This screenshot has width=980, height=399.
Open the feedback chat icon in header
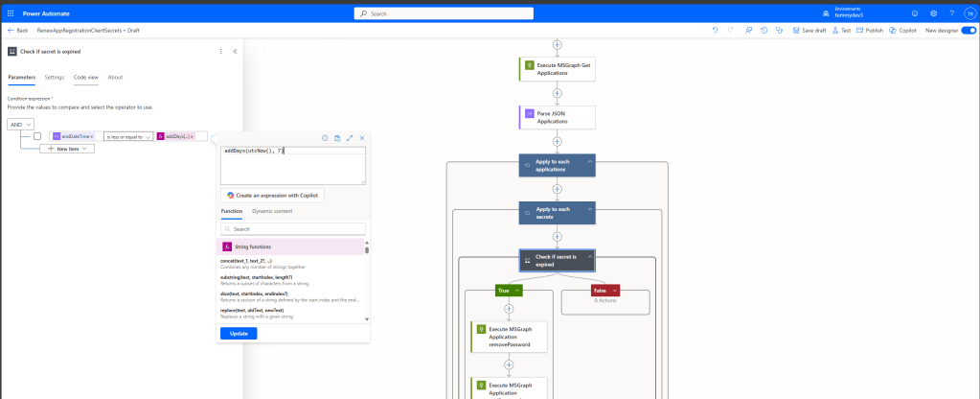pyautogui.click(x=914, y=13)
